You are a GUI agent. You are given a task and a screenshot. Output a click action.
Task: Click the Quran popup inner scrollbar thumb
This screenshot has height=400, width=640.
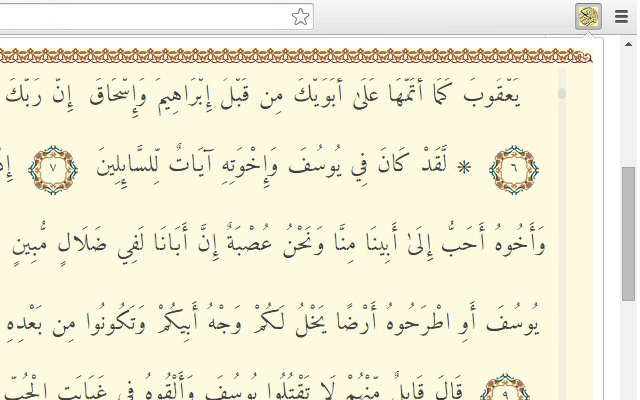pos(562,93)
